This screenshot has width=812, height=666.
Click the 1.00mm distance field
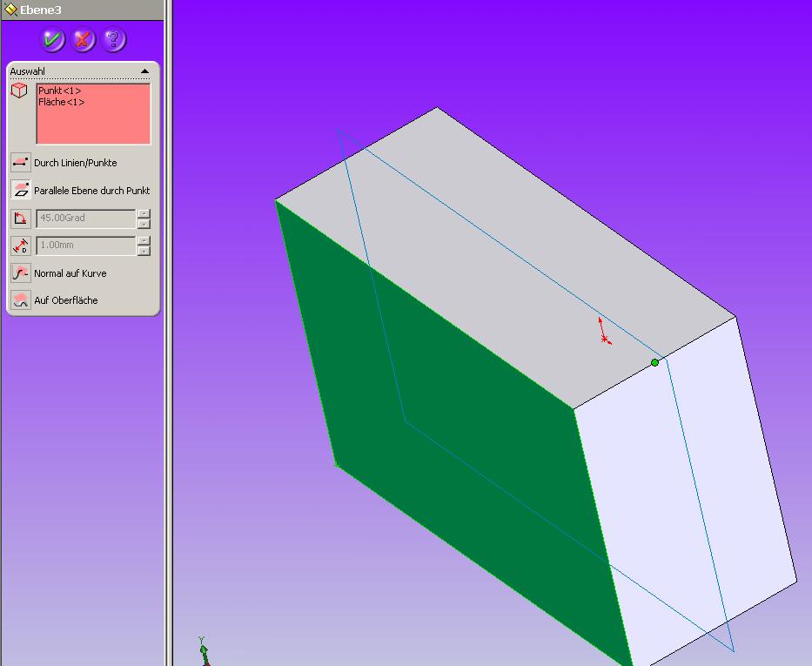point(85,246)
